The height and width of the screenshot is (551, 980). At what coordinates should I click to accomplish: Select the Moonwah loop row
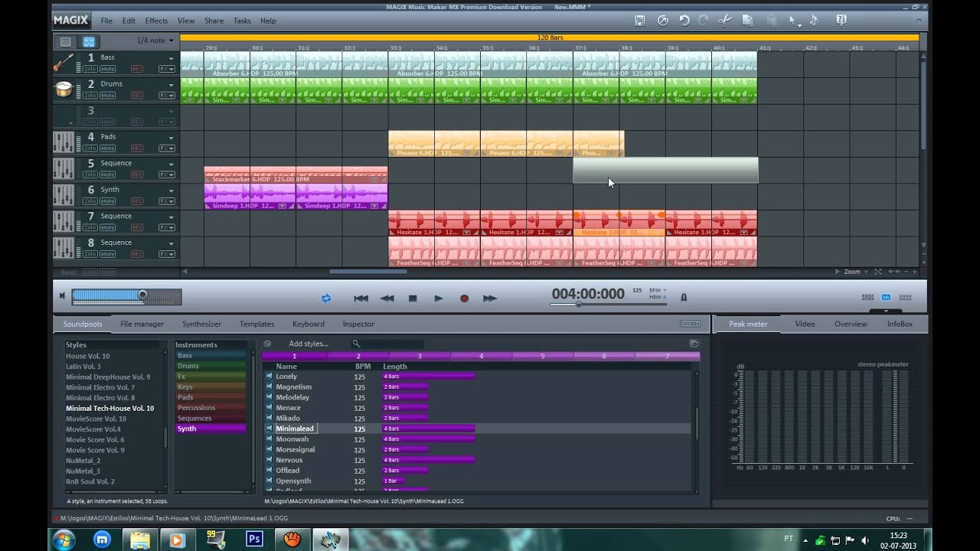coord(479,439)
